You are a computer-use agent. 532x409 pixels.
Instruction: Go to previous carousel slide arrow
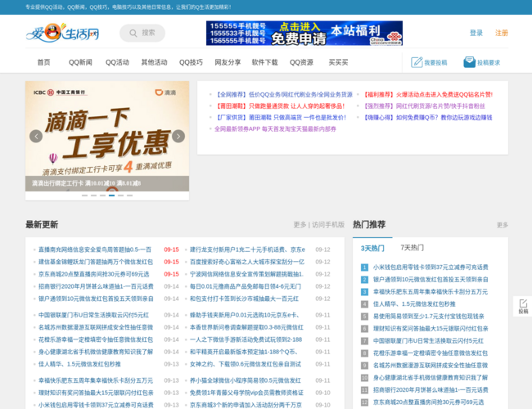click(x=36, y=137)
